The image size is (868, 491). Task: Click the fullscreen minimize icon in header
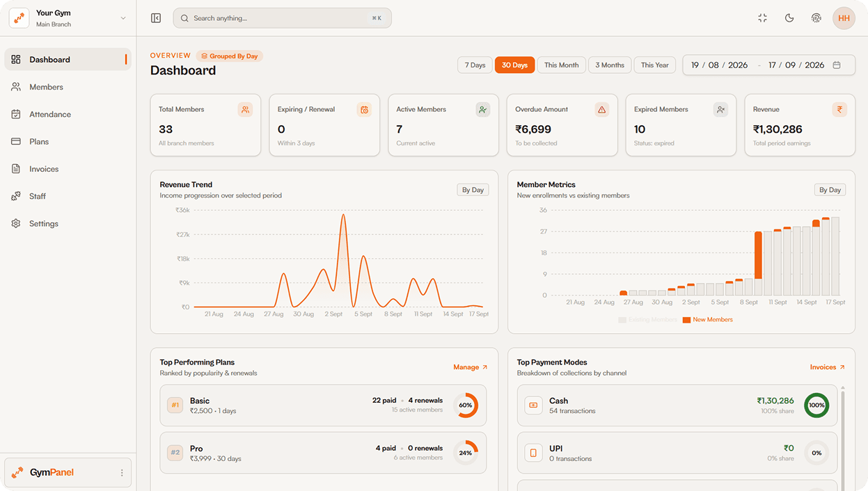click(x=762, y=18)
